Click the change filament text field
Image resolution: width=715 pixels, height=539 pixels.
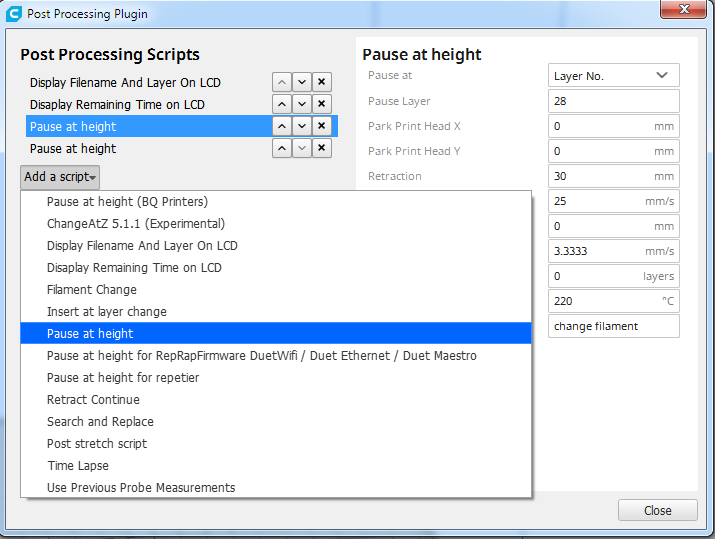613,326
